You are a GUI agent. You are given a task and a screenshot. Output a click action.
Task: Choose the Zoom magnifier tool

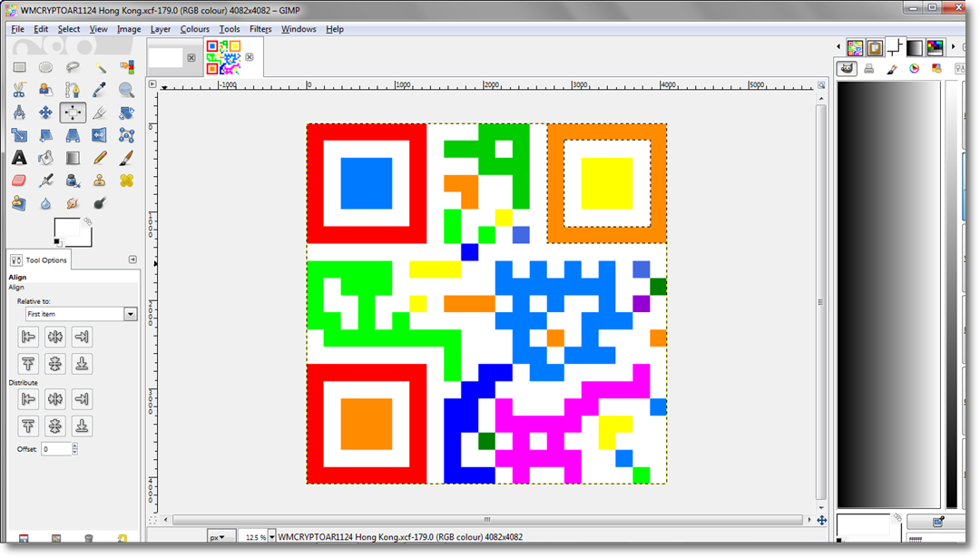126,90
